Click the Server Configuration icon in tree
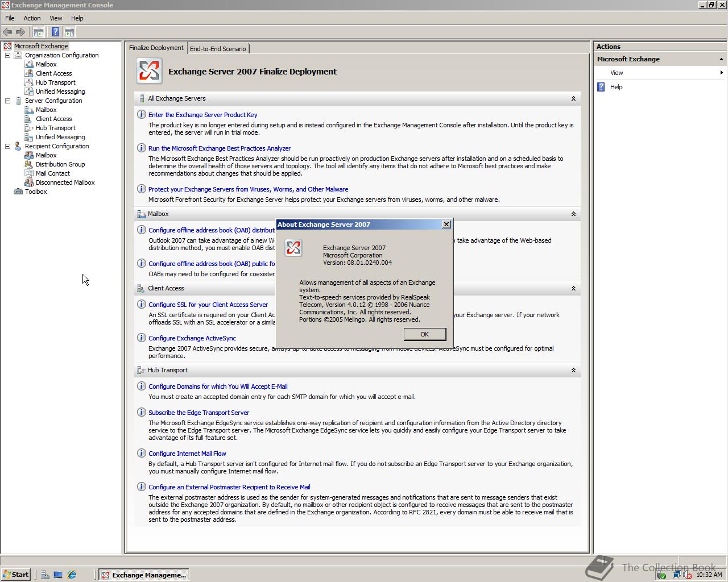Screen dimensions: 728x582 coord(18,101)
